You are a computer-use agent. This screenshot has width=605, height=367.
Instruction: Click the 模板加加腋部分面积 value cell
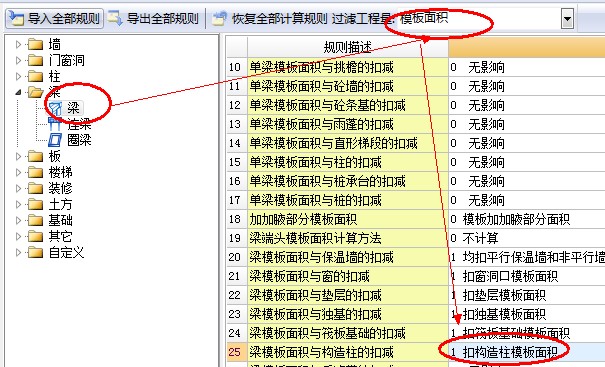(527, 219)
